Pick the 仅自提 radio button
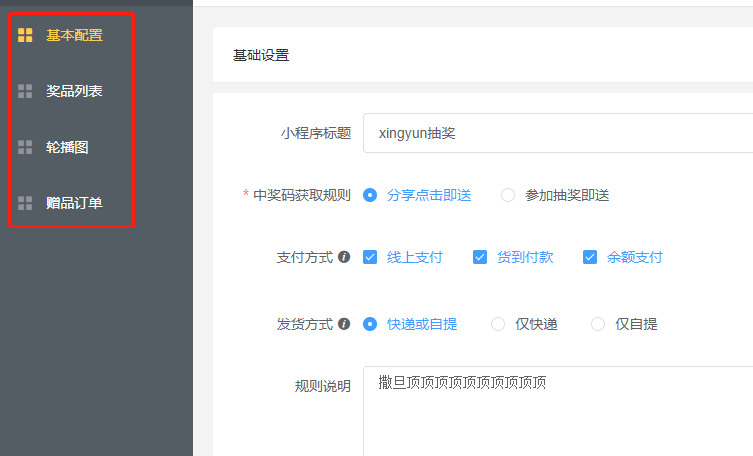Image resolution: width=753 pixels, height=456 pixels. [598, 324]
